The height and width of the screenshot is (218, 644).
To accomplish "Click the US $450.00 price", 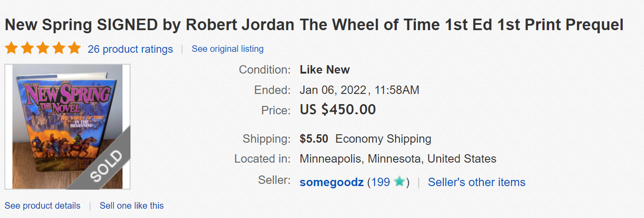I will click(338, 109).
